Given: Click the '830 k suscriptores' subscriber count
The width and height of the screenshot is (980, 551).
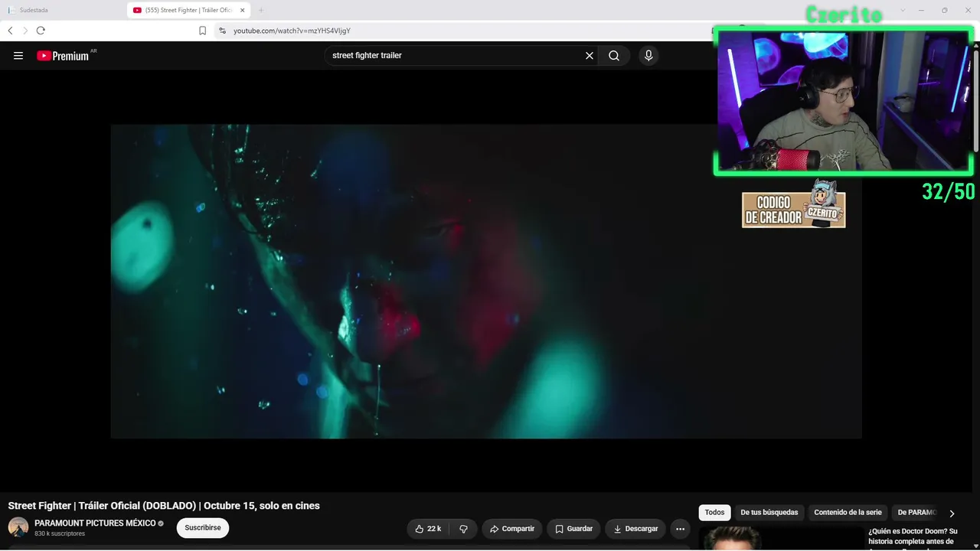Looking at the screenshot, I should pyautogui.click(x=60, y=533).
